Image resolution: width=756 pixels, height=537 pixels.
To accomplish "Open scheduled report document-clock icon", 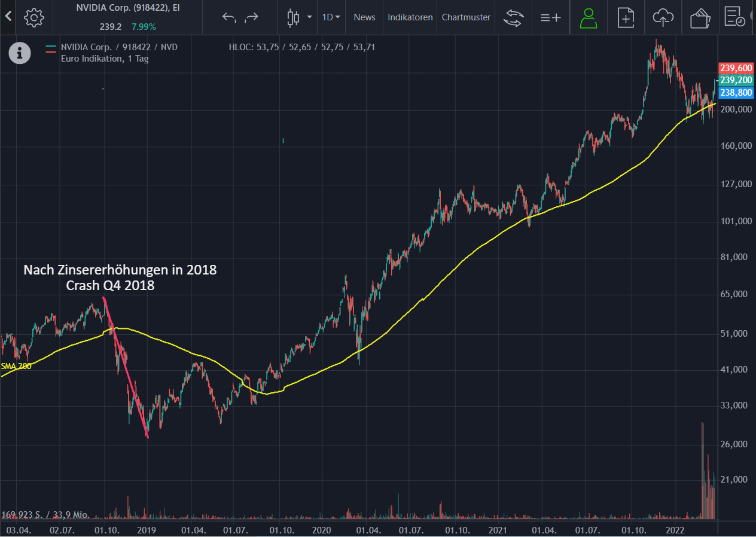I will [x=734, y=17].
